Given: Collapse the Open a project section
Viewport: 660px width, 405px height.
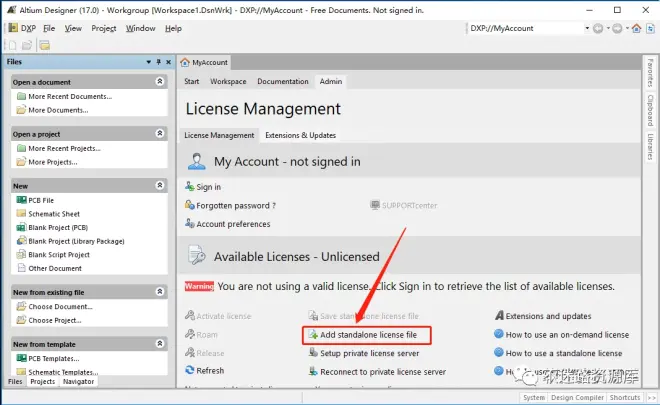Looking at the screenshot, I should pos(160,133).
